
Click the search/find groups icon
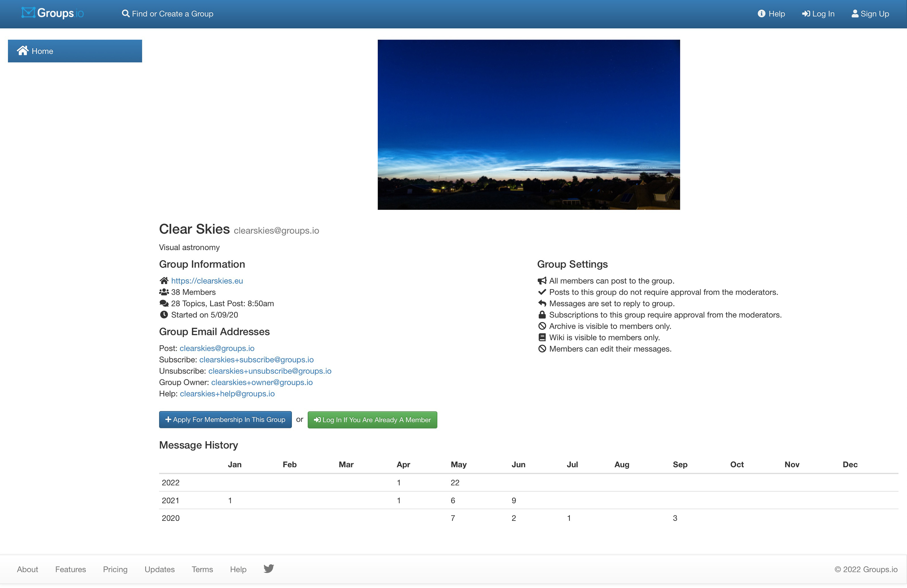coord(124,13)
